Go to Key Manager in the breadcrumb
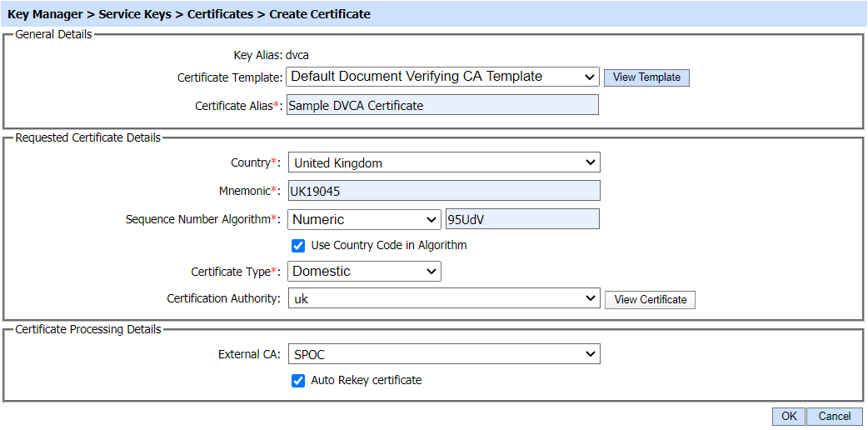 click(x=43, y=14)
